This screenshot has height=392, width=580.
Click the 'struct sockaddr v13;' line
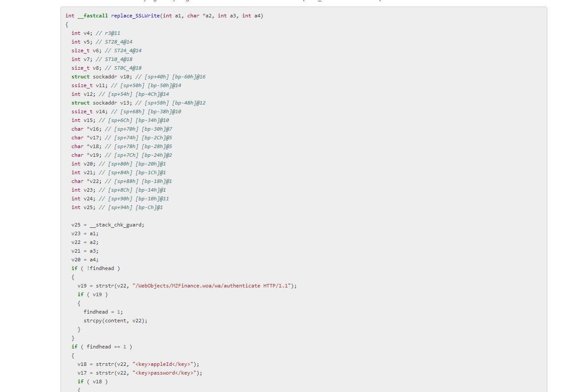pos(138,103)
